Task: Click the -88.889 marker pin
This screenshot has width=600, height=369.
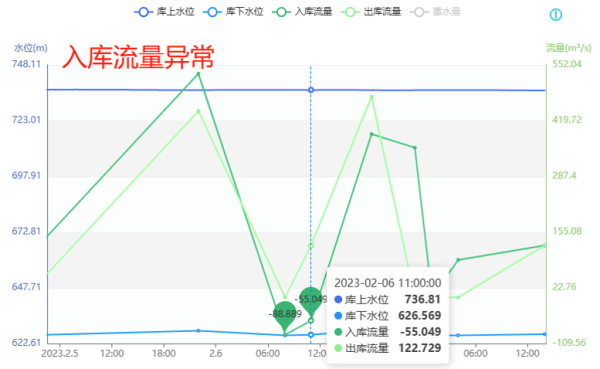Action: pos(285,316)
